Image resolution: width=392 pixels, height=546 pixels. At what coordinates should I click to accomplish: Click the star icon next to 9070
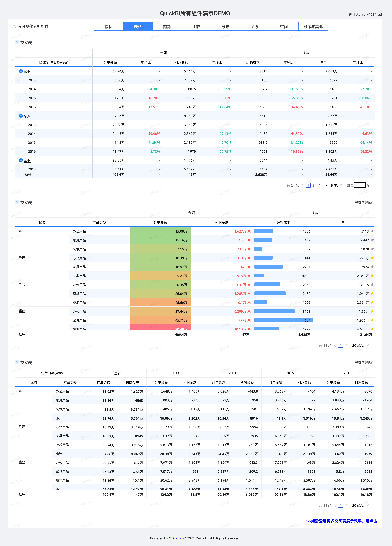tap(372, 249)
